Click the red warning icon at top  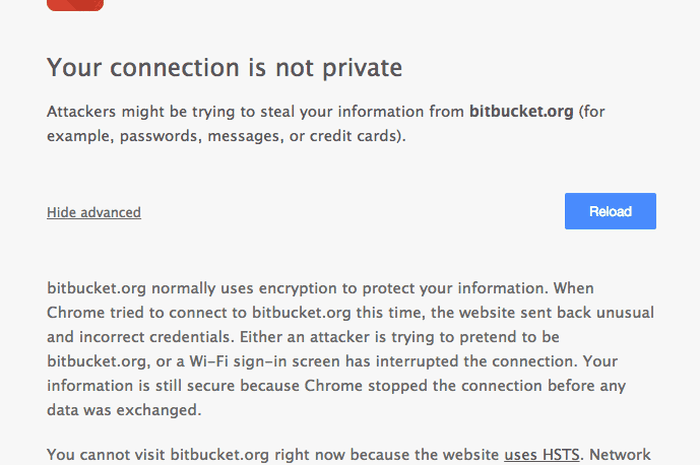click(x=75, y=5)
